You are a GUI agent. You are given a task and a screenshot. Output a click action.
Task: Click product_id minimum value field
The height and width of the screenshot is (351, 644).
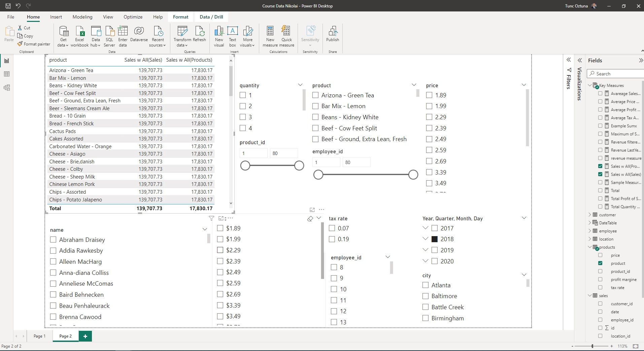click(x=253, y=153)
